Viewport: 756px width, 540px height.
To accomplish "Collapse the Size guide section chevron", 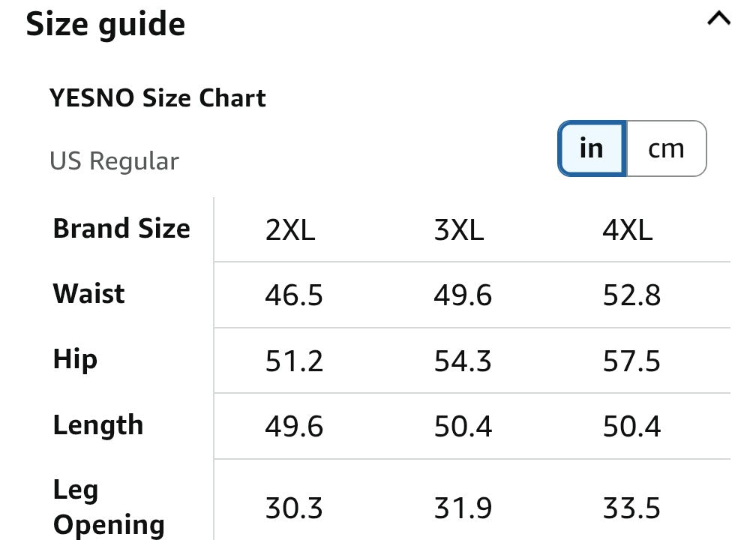I will [x=718, y=19].
